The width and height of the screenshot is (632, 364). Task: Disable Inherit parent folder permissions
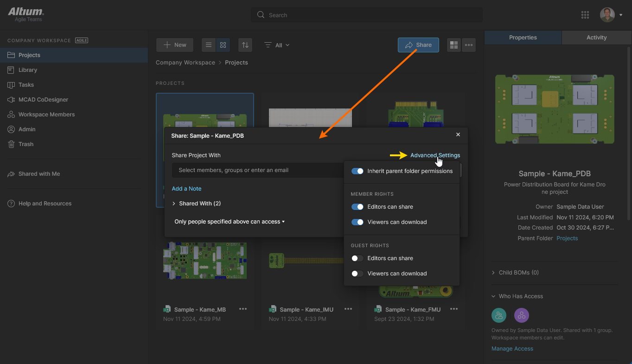[357, 171]
